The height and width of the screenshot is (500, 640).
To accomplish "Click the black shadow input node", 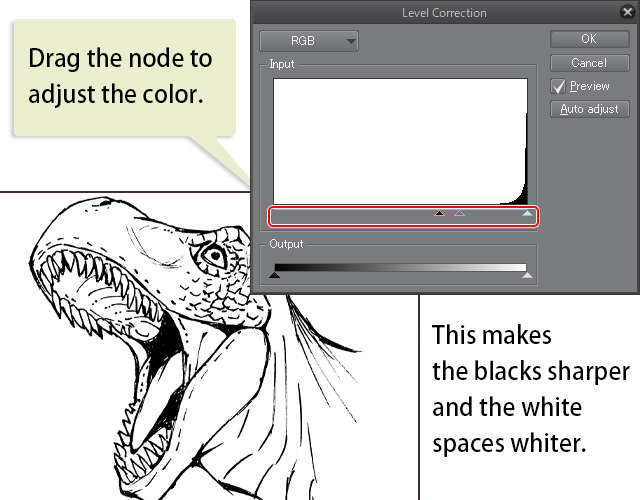I will pos(439,213).
